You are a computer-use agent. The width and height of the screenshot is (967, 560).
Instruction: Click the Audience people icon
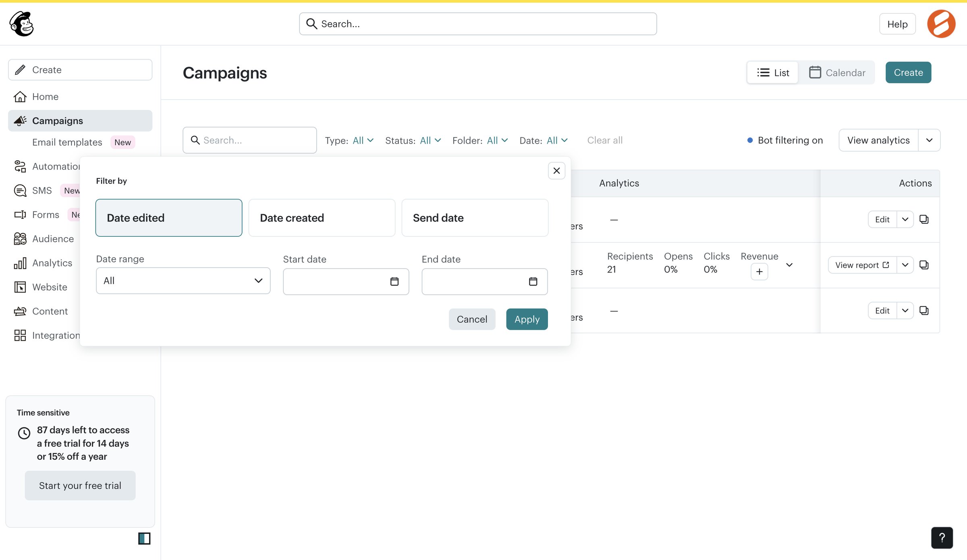(x=20, y=239)
